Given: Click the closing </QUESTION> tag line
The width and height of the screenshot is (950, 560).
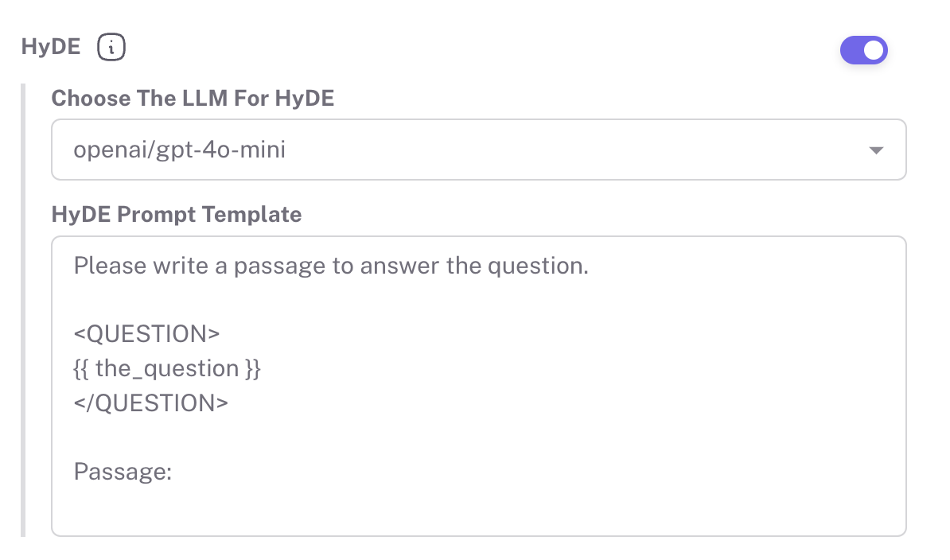Looking at the screenshot, I should [151, 402].
